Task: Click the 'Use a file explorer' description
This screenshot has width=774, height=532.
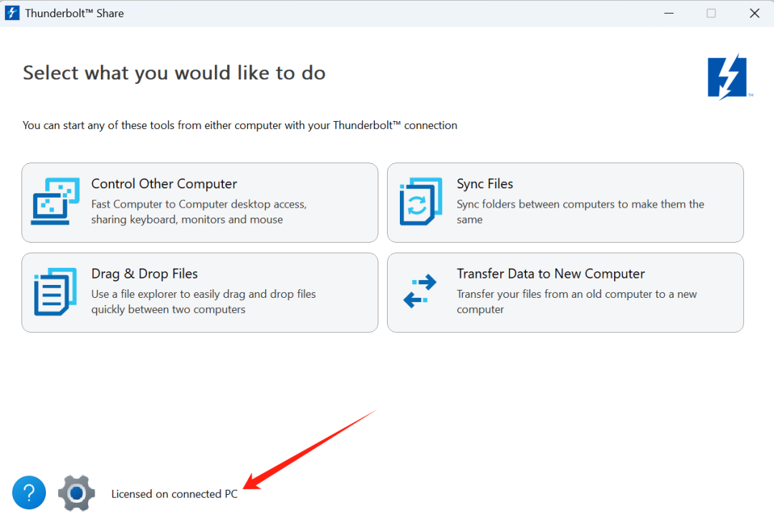Action: click(204, 301)
